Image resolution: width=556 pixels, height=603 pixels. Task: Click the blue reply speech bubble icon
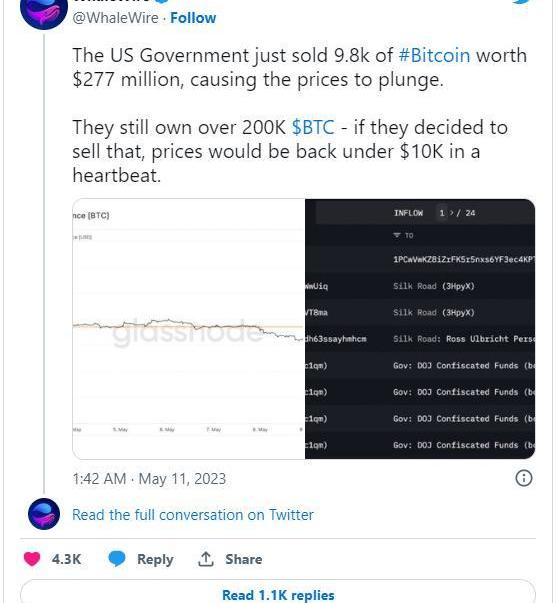click(x=117, y=559)
